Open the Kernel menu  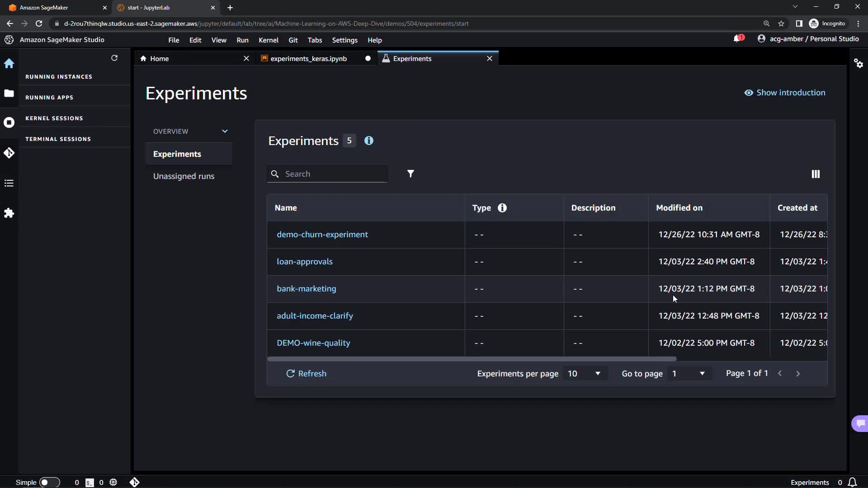click(268, 40)
